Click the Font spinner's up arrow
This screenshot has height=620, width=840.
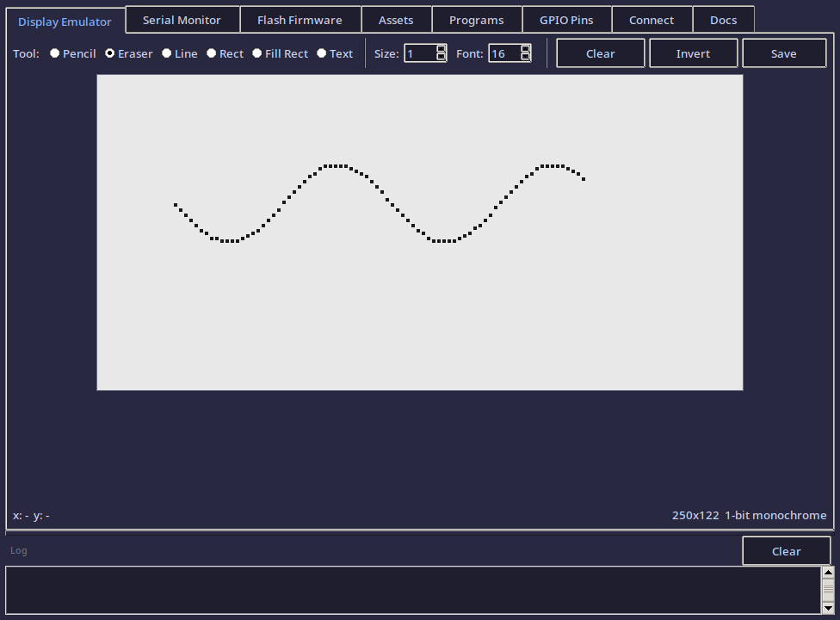point(525,49)
